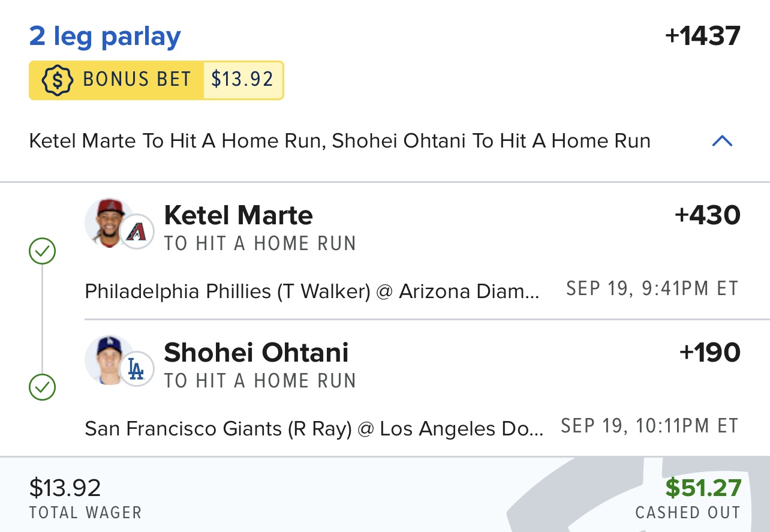Viewport: 770px width, 532px height.
Task: Click the $13.92 bonus bet amount
Action: pos(242,80)
